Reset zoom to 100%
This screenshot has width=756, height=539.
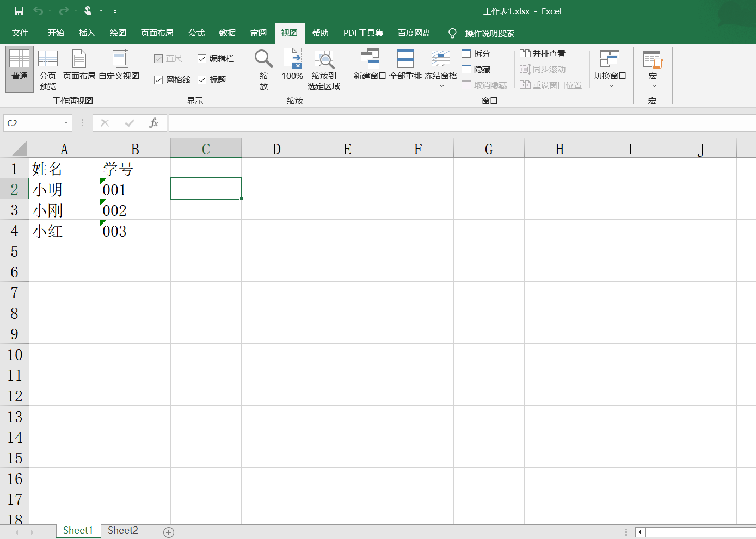click(292, 65)
